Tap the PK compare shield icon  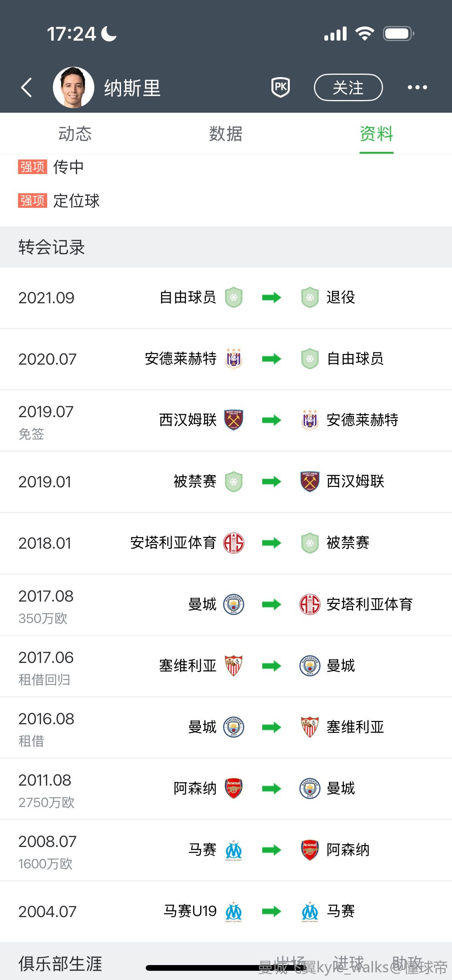pyautogui.click(x=280, y=87)
